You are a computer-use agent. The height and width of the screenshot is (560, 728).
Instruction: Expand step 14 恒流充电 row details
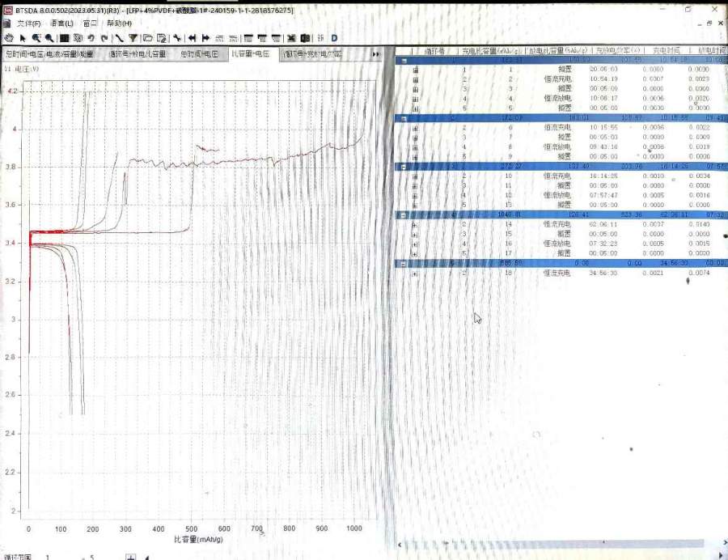(x=416, y=224)
